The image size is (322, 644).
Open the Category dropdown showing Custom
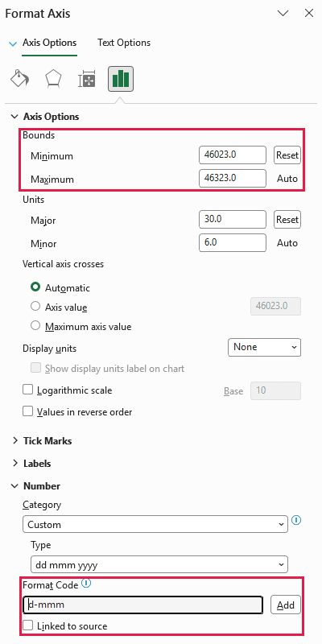[x=155, y=525]
